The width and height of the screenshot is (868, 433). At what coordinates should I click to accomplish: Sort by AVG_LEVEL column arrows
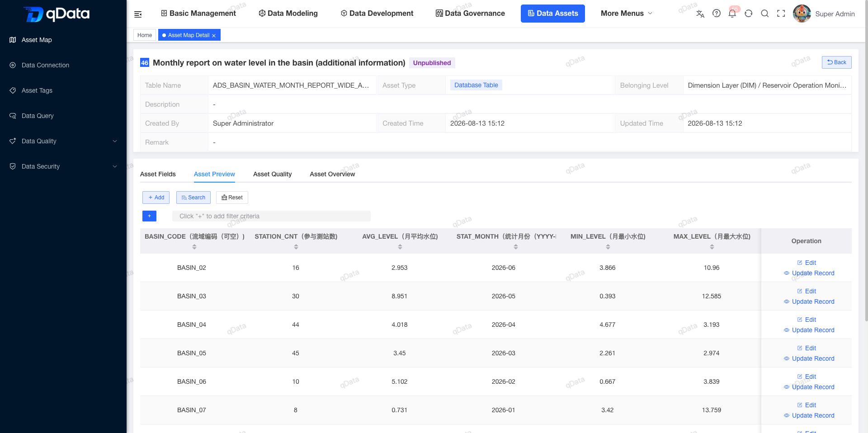click(400, 247)
